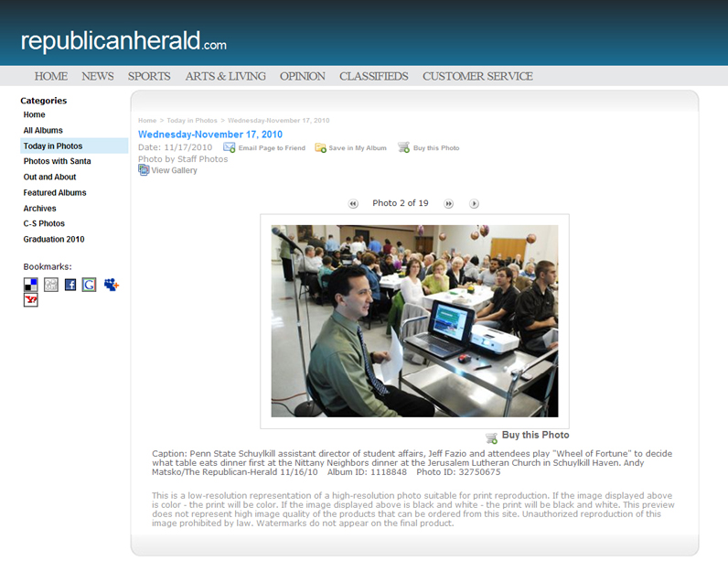Open the SPORTS menu
Viewport: 728px width, 572px height.
(149, 76)
